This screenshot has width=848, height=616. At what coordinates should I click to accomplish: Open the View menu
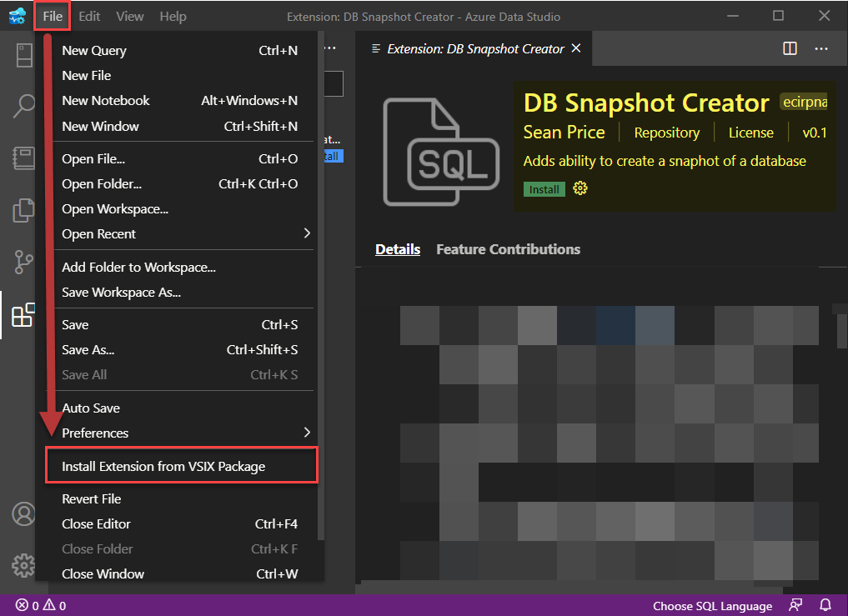130,16
